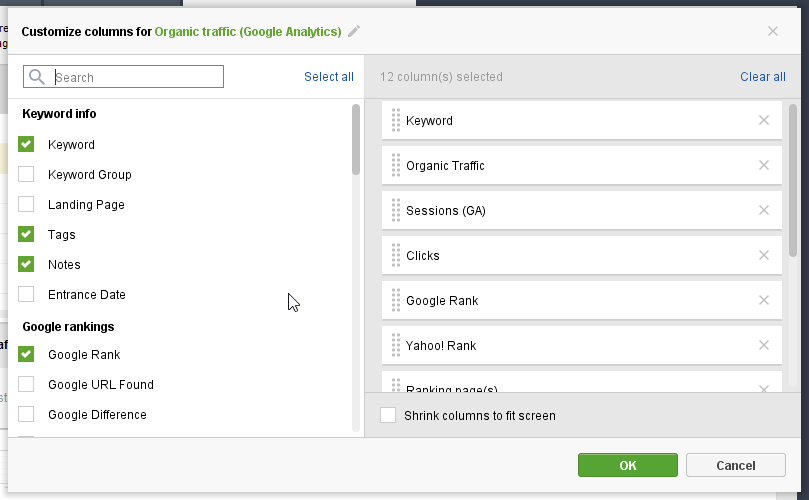
Task: Remove Organic Traffic from selected columns
Action: [x=764, y=165]
